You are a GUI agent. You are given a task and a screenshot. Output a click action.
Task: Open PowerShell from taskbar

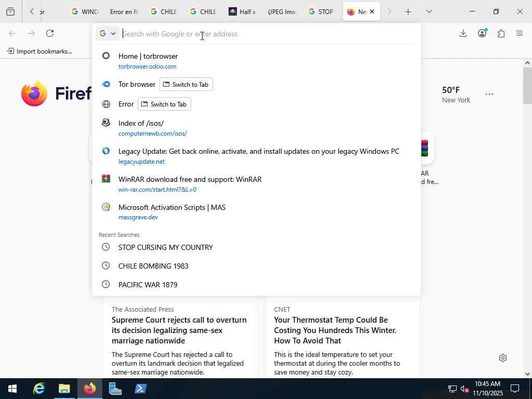(140, 389)
